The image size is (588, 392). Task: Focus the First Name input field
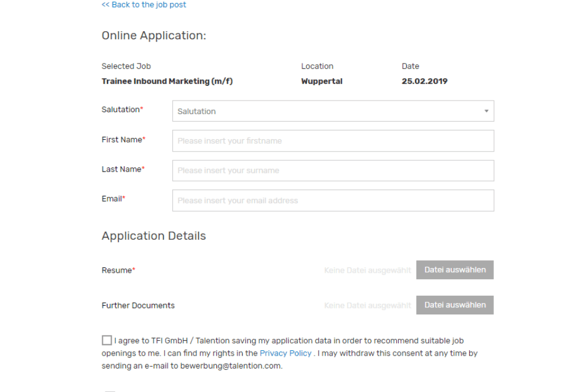pyautogui.click(x=333, y=141)
